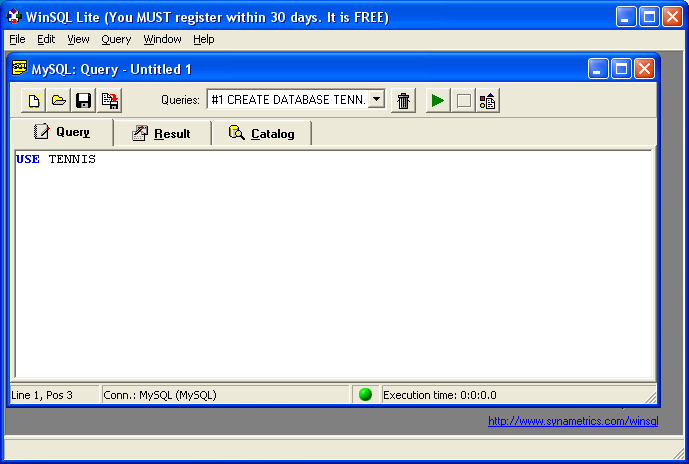Save the current query
The image size is (689, 464).
(83, 101)
